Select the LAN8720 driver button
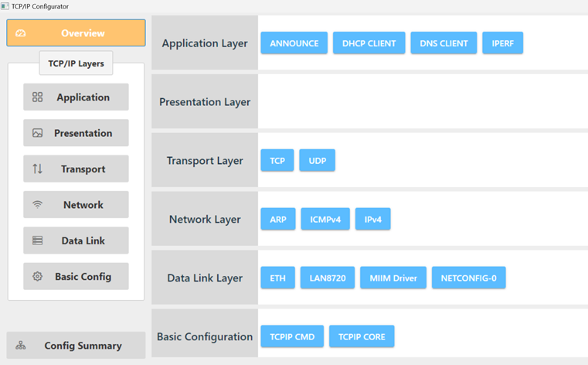The image size is (588, 365). tap(328, 278)
